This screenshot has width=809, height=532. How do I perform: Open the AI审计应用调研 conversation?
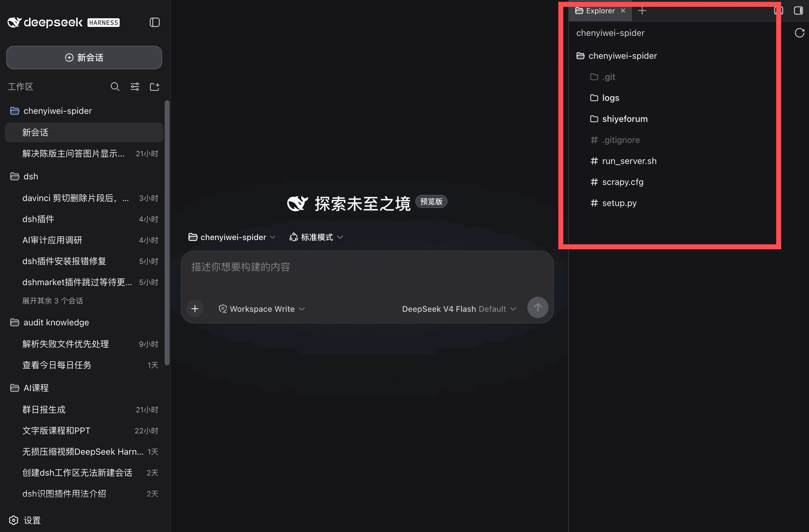pos(84,240)
